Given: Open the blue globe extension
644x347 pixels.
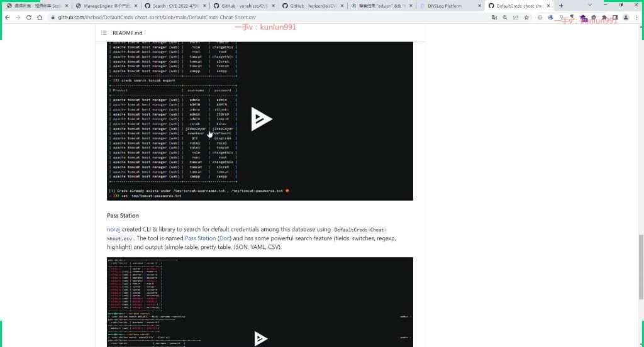Looking at the screenshot, I should pos(551,18).
